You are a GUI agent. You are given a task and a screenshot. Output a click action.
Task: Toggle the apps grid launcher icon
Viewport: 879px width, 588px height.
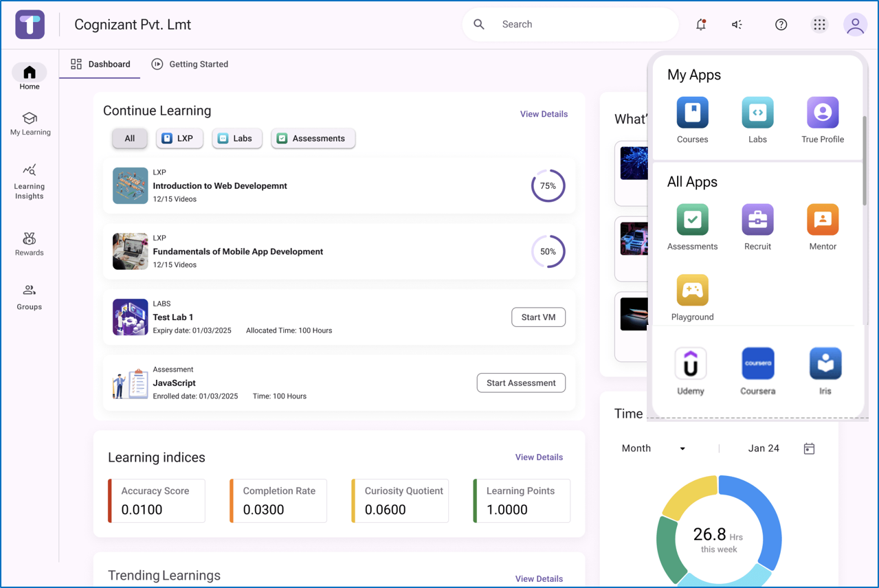819,25
